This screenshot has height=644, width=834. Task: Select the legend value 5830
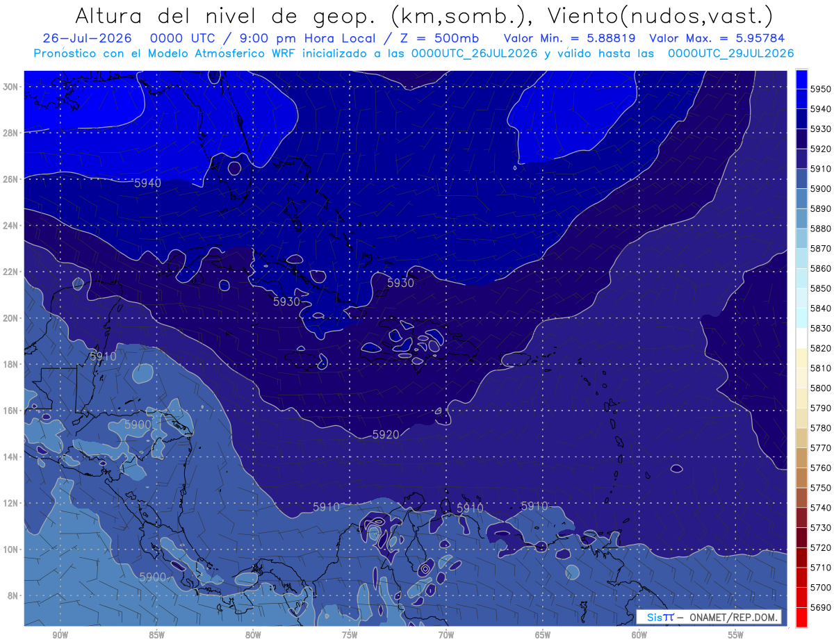821,328
